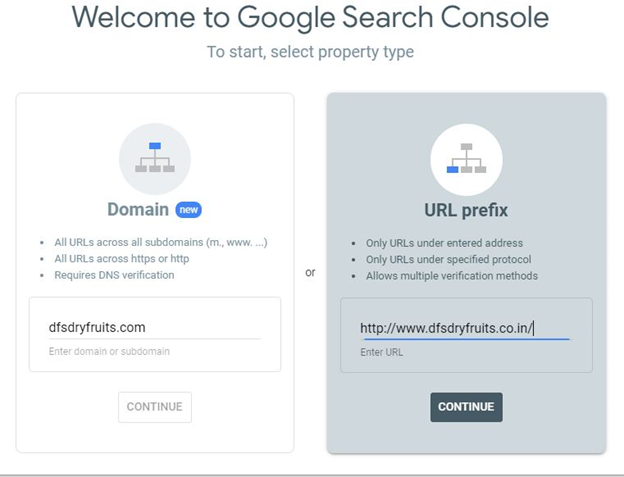Select the Domain heading text
This screenshot has height=477, width=624.
pos(138,209)
